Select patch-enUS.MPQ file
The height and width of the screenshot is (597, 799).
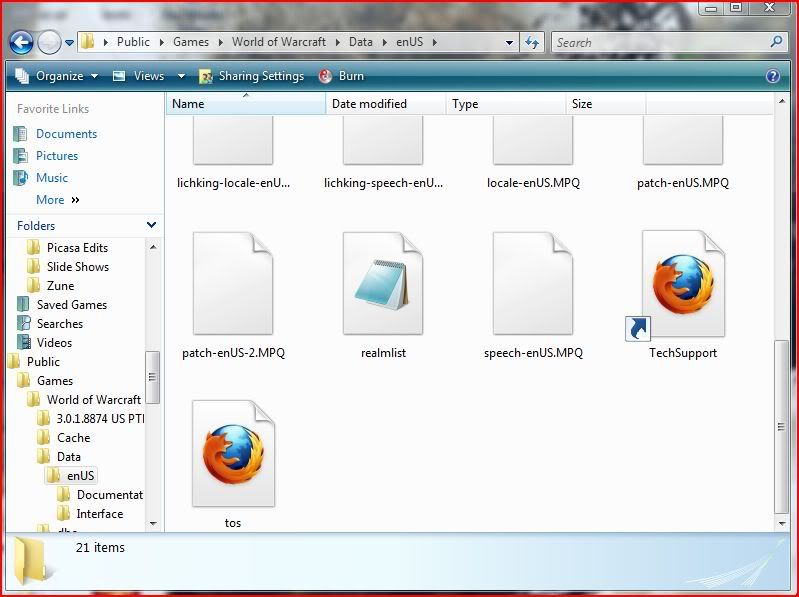[683, 153]
